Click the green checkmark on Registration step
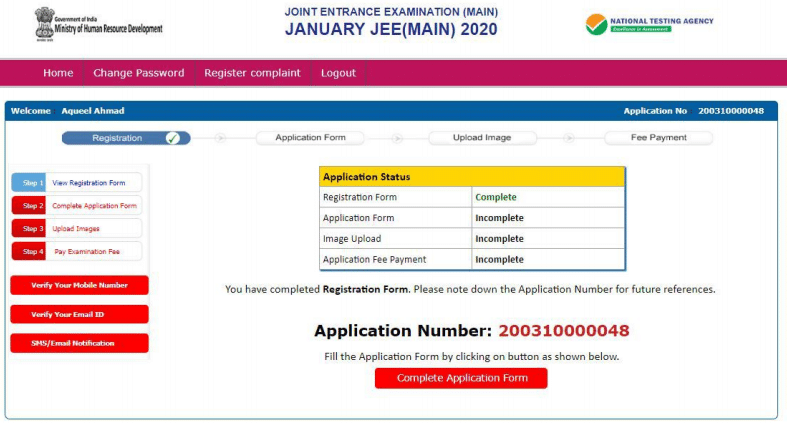 coord(173,138)
